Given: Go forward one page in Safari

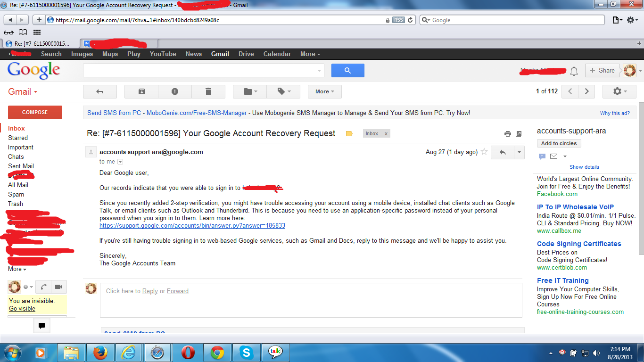Looking at the screenshot, I should (23, 20).
